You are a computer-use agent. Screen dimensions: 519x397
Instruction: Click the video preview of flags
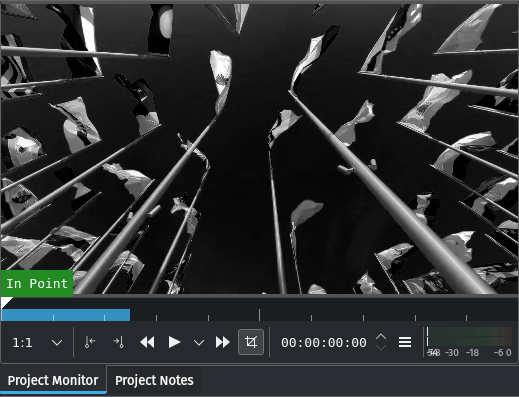click(259, 149)
